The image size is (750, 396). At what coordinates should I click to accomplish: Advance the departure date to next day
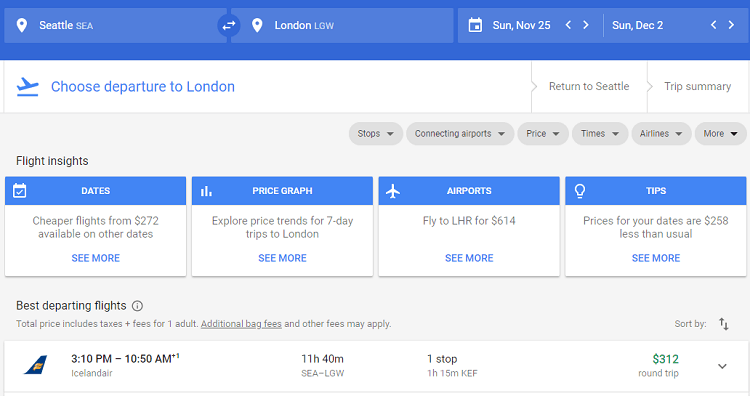tap(585, 25)
